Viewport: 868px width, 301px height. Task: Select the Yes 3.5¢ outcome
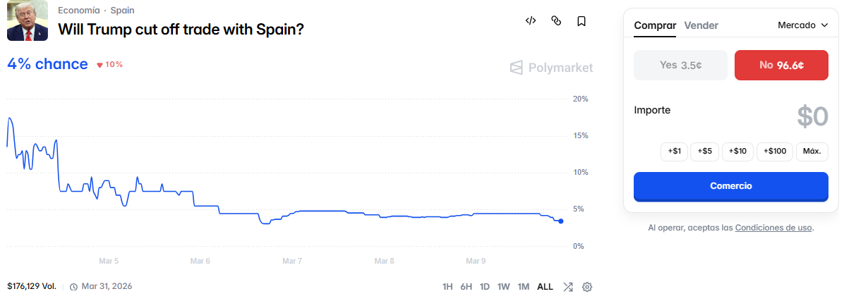[x=680, y=65]
